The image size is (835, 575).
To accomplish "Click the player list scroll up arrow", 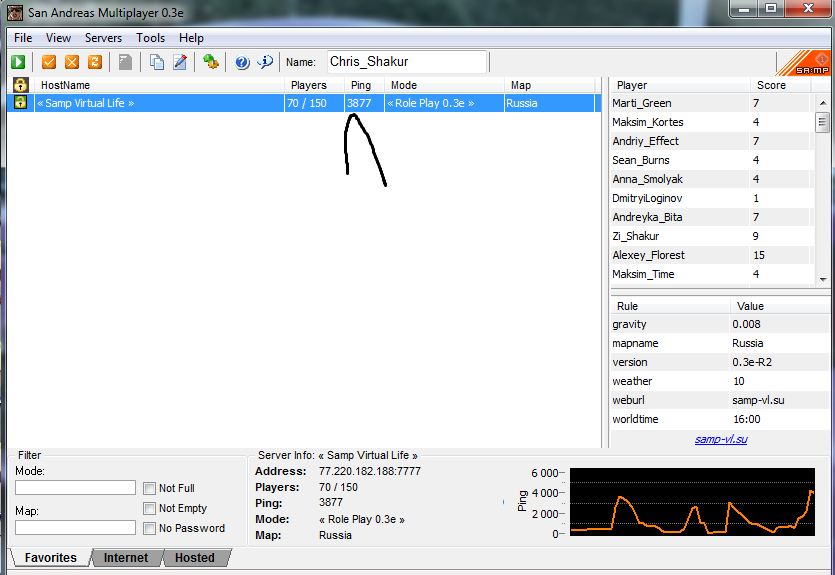I will click(x=823, y=103).
